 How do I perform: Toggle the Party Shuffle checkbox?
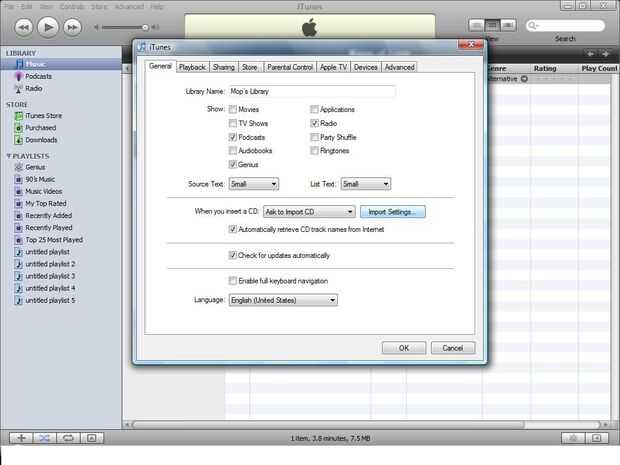(314, 137)
